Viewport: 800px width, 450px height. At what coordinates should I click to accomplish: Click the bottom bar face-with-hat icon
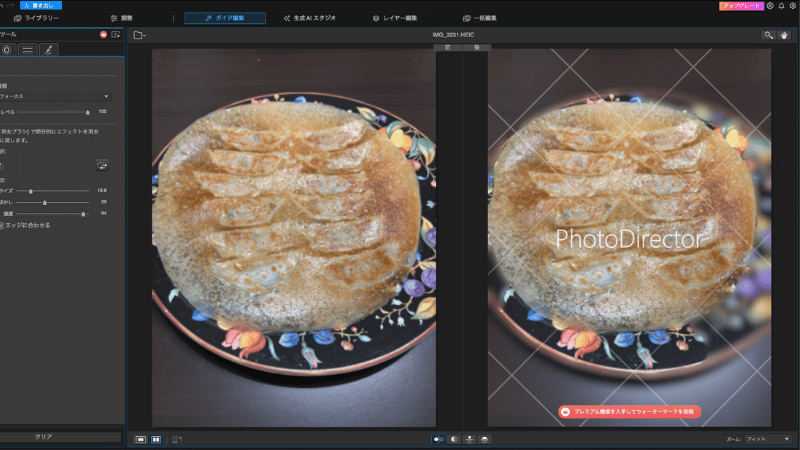point(485,439)
